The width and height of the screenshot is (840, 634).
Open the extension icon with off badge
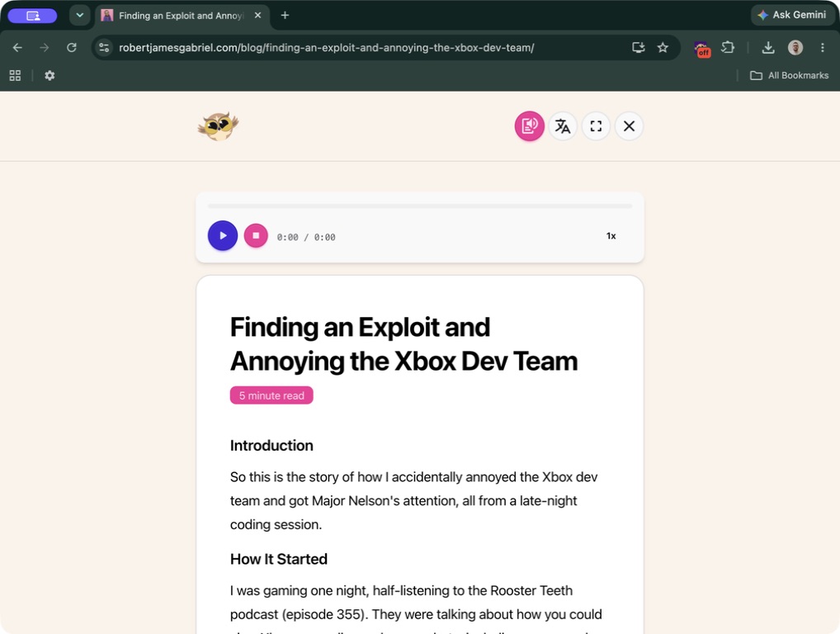pyautogui.click(x=702, y=49)
